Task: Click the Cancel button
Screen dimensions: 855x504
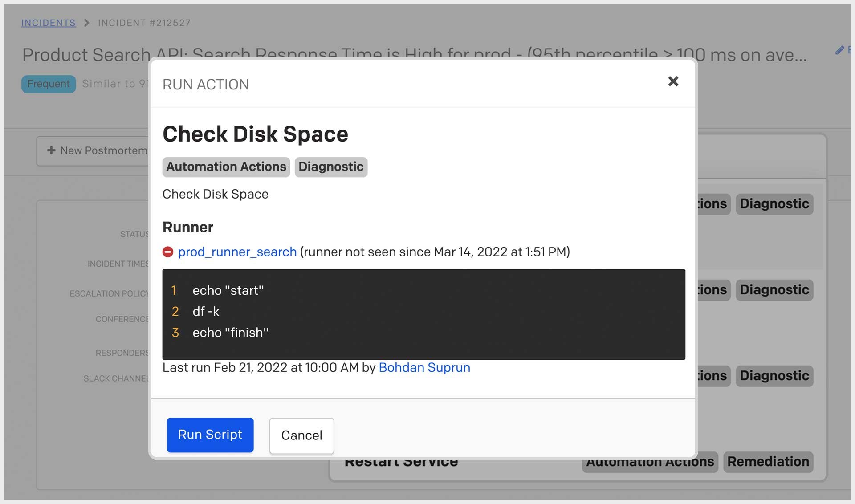Action: pos(301,435)
